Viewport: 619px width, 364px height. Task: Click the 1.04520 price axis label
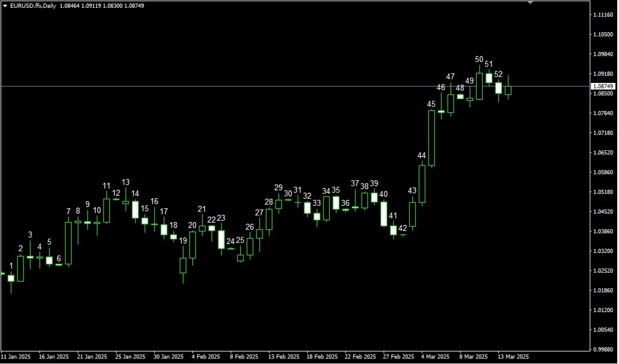[603, 212]
